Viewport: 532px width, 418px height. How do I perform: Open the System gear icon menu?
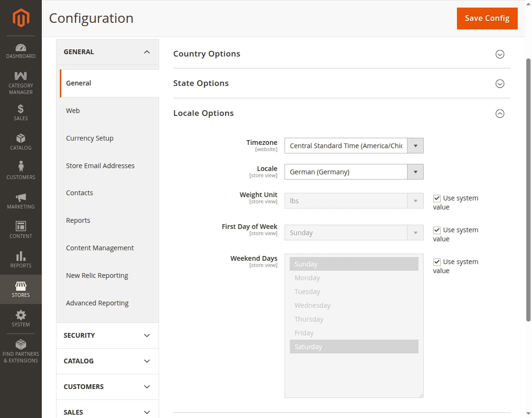pyautogui.click(x=21, y=319)
